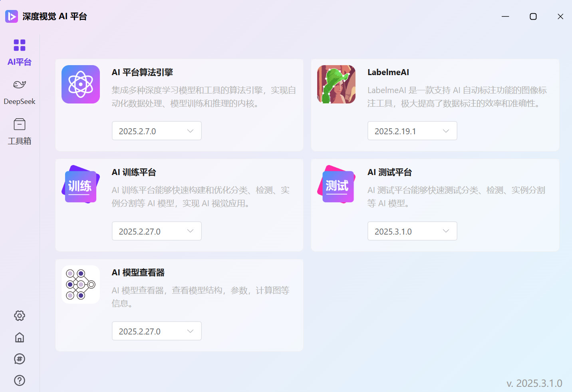572x392 pixels.
Task: Click the 深度视觉 AI 平台 logo icon
Action: [12, 16]
